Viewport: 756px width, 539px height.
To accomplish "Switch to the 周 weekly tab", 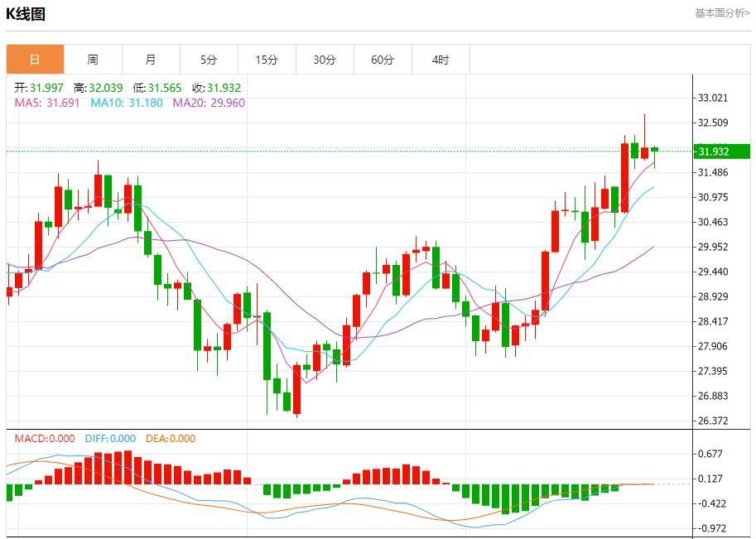I will point(93,60).
